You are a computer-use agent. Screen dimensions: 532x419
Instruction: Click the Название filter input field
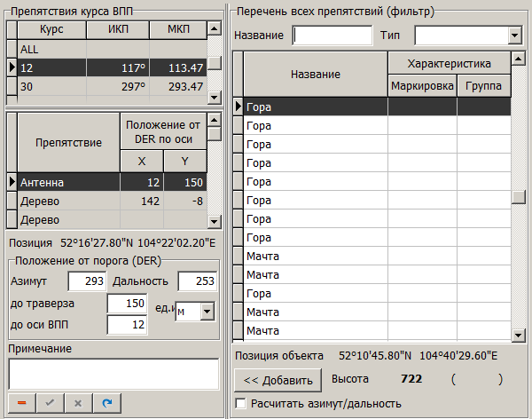[332, 36]
